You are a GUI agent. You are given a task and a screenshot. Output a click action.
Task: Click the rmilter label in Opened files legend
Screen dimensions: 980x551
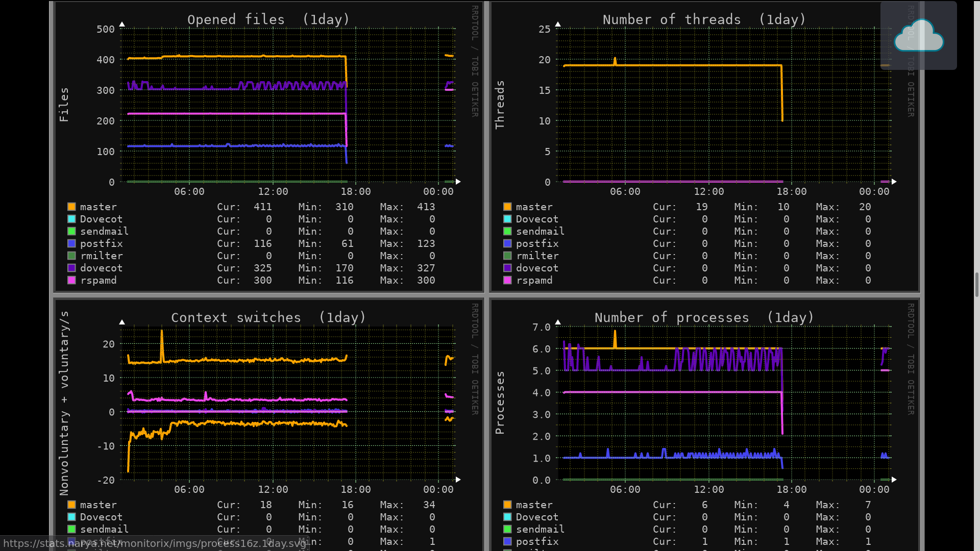pos(101,256)
